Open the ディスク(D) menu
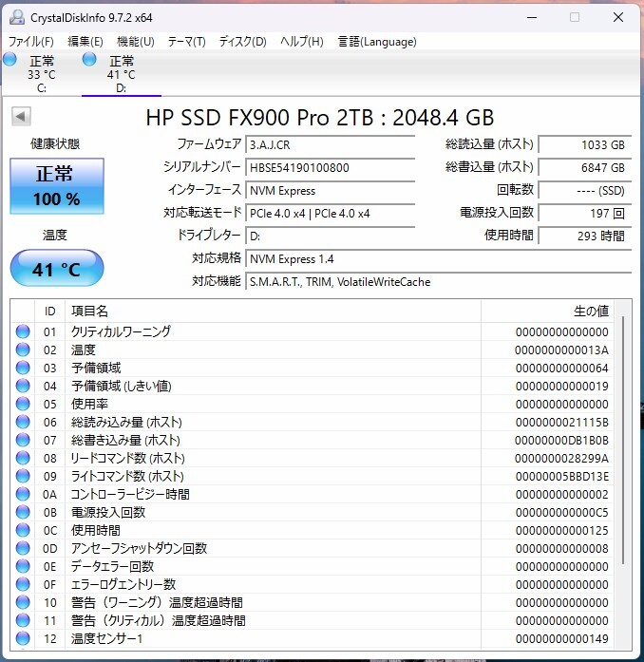 tap(243, 42)
